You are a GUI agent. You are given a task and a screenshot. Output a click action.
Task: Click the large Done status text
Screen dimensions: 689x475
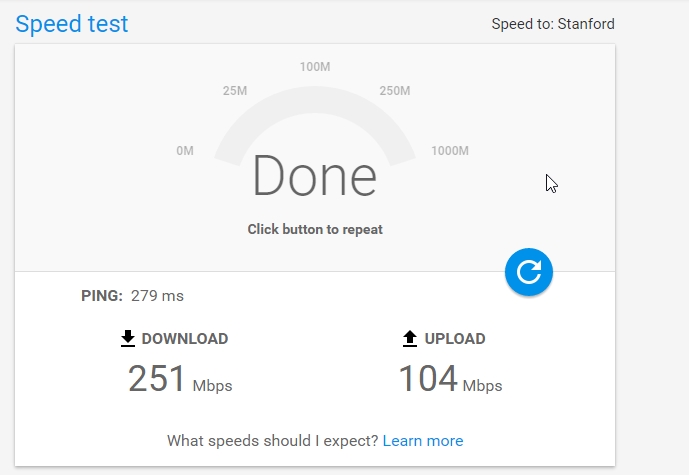pos(315,176)
